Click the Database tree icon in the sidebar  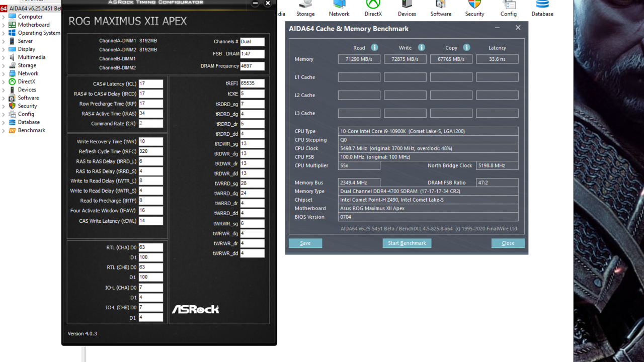point(12,122)
